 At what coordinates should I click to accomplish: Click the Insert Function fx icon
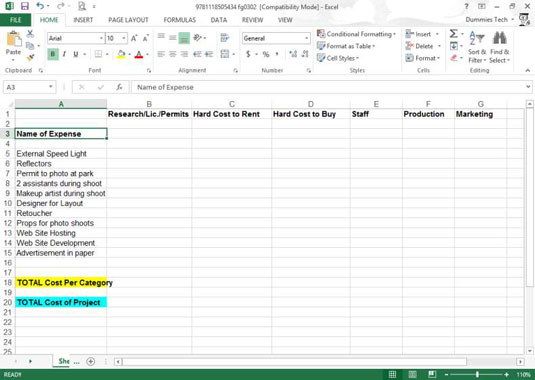point(119,87)
